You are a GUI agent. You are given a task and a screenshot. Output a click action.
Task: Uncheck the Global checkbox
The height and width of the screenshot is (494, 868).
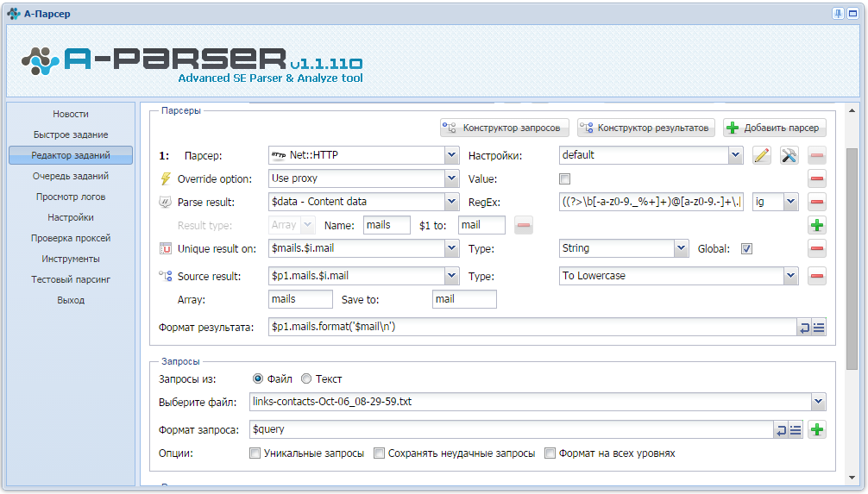pos(746,248)
